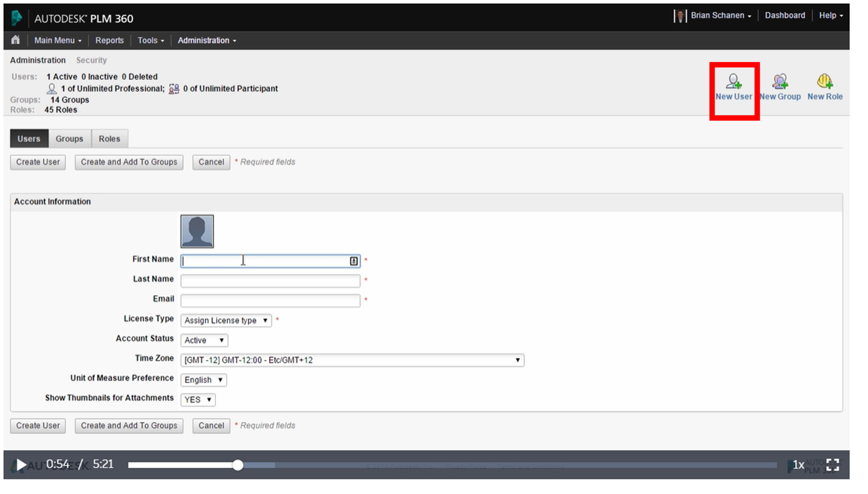Open the Time Zone dropdown
The height and width of the screenshot is (494, 868).
[x=352, y=360]
